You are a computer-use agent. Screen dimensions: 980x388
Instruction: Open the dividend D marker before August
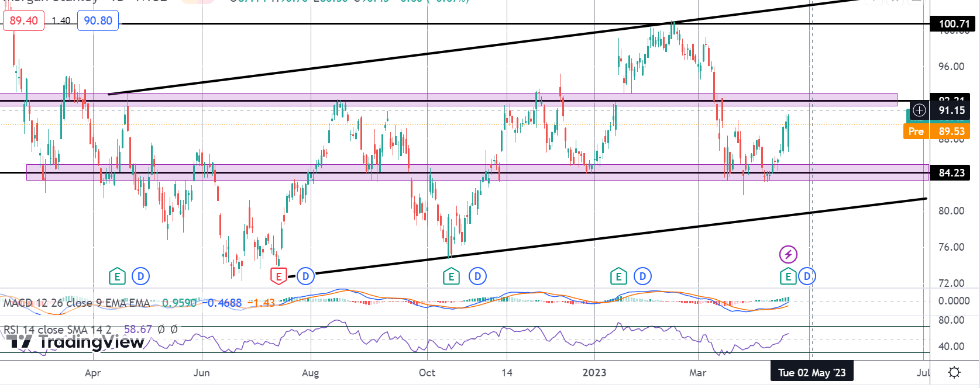(x=305, y=276)
